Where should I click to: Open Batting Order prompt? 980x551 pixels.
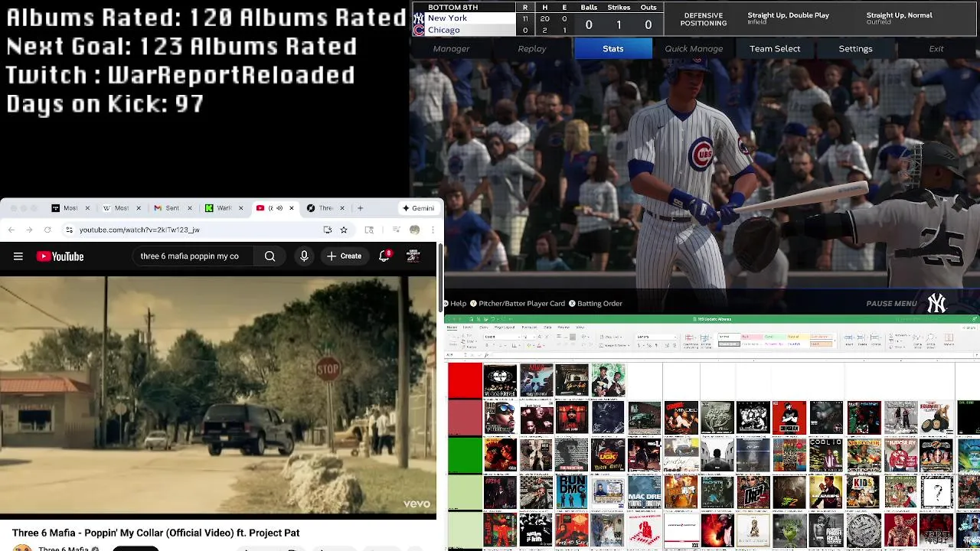tap(596, 303)
